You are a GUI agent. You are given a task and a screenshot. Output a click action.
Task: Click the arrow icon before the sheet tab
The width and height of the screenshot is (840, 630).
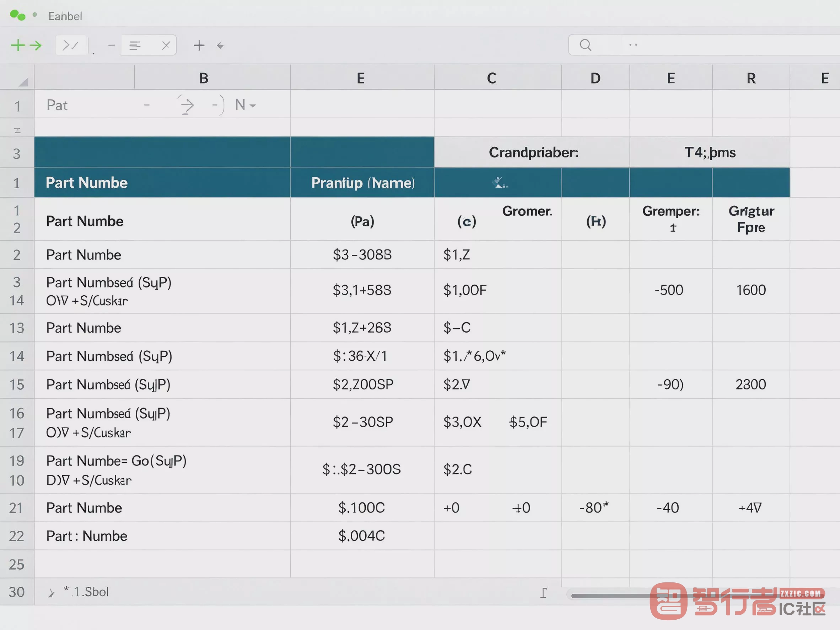pyautogui.click(x=51, y=593)
